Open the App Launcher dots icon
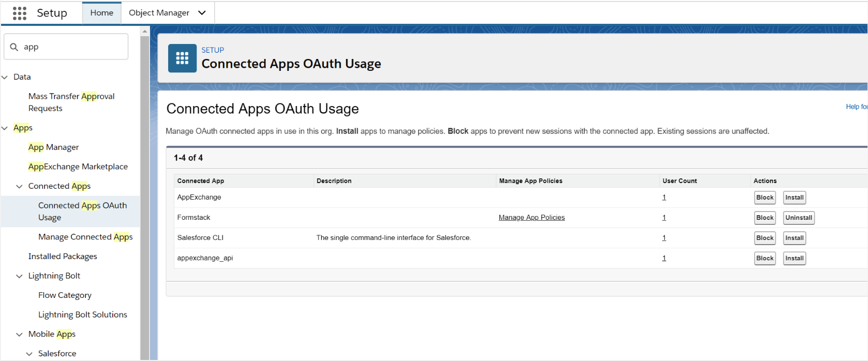 coord(20,13)
